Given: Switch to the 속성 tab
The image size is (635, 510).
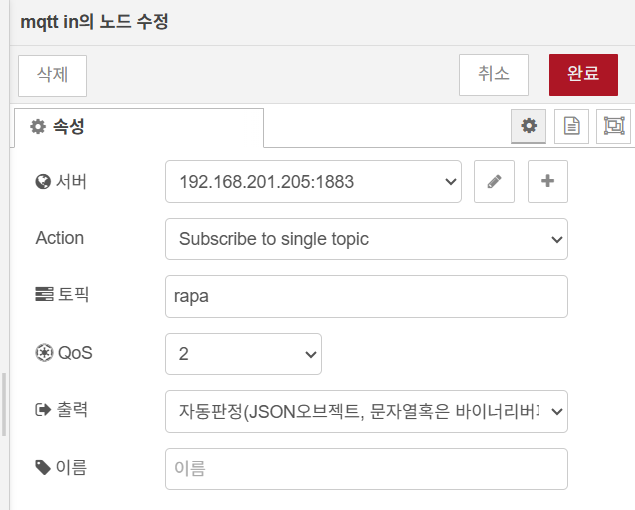Looking at the screenshot, I should 138,127.
